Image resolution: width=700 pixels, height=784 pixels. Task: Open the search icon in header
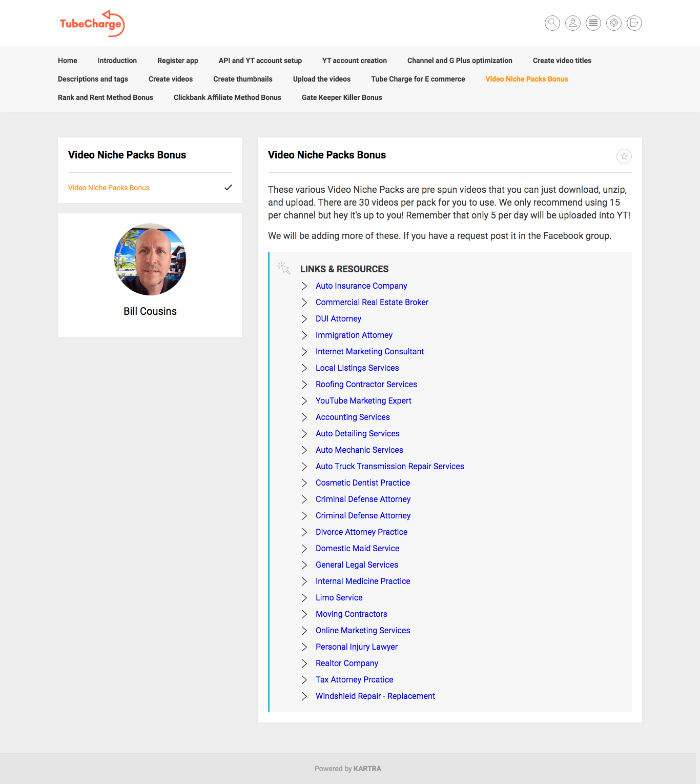(x=552, y=23)
